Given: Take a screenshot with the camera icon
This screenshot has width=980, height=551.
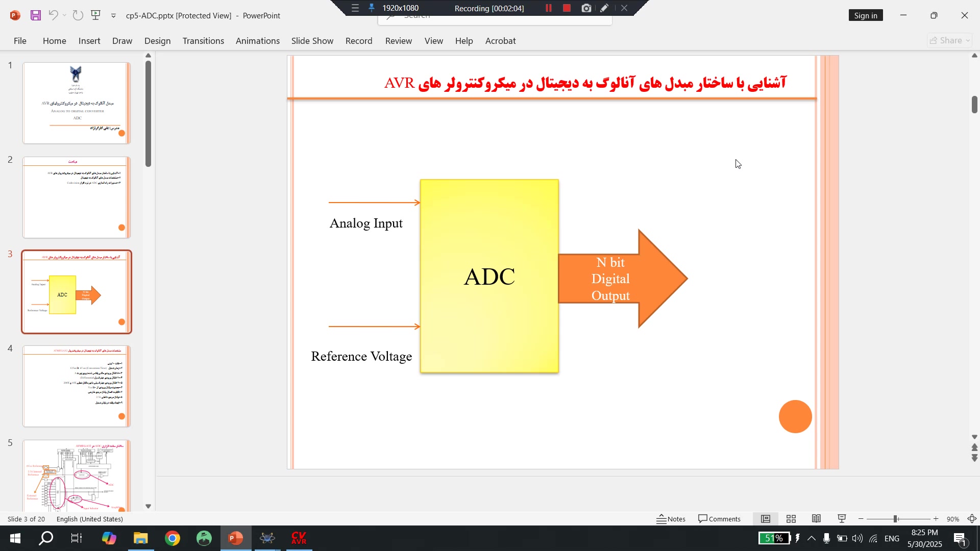Looking at the screenshot, I should [x=586, y=8].
